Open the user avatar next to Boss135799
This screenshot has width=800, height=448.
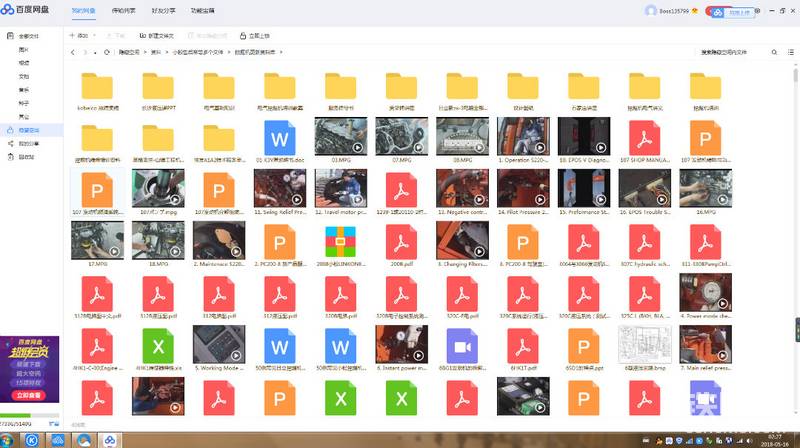(650, 11)
